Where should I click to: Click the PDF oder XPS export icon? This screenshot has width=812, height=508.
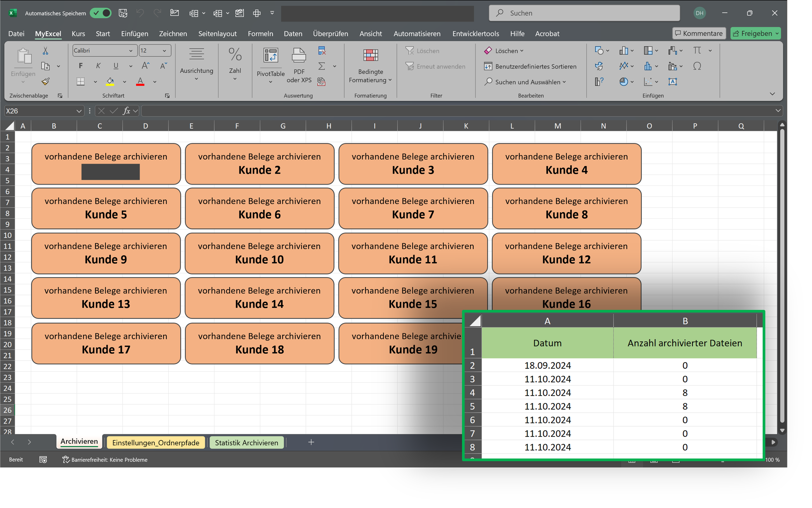click(x=299, y=56)
